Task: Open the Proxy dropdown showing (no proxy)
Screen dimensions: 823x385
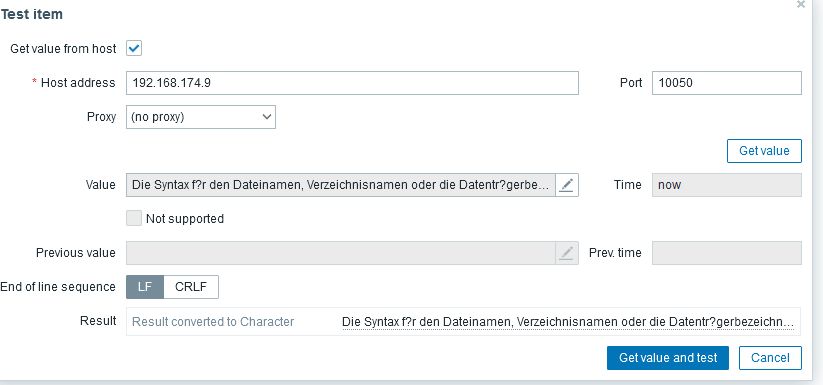Action: 201,117
